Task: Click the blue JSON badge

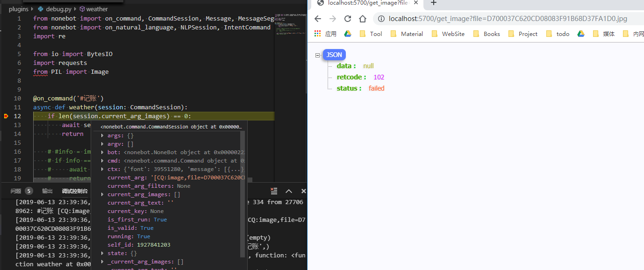Action: (334, 55)
